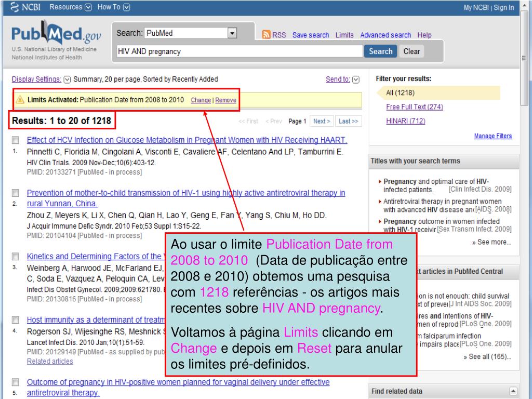Open Advanced search
Image resolution: width=532 pixels, height=399 pixels.
385,35
